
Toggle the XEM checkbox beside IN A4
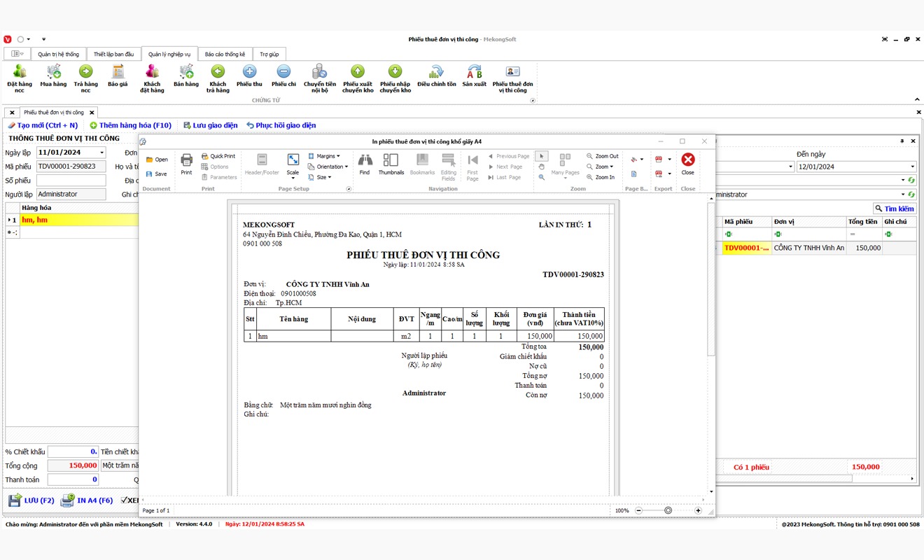125,500
